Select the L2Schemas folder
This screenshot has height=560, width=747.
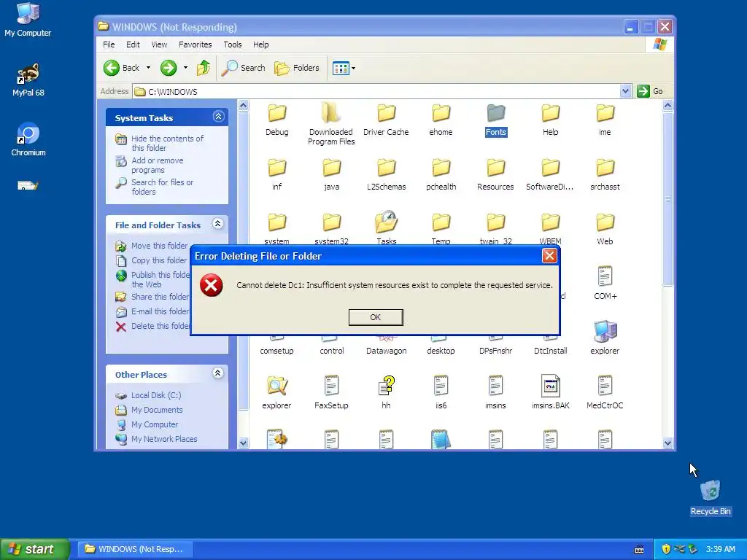click(386, 175)
